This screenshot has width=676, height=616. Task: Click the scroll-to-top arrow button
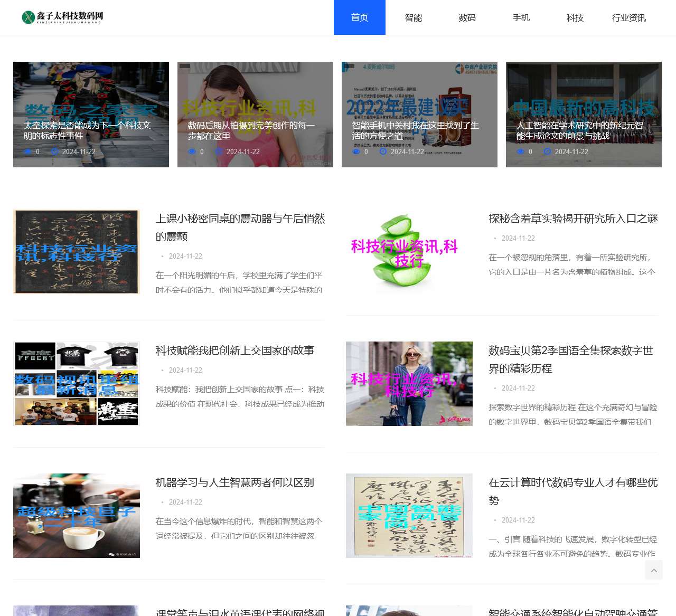coord(653,570)
